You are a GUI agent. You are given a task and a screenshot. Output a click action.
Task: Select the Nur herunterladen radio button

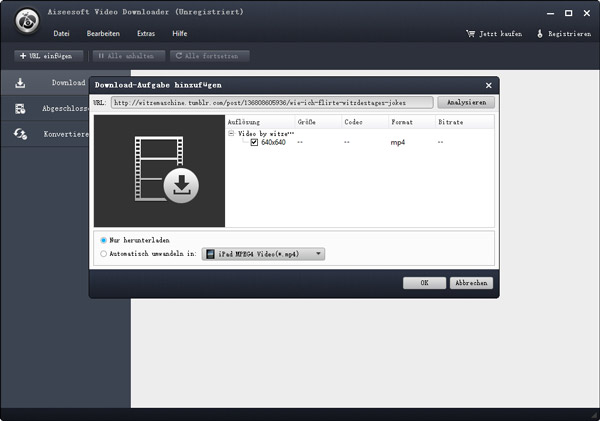click(x=104, y=241)
